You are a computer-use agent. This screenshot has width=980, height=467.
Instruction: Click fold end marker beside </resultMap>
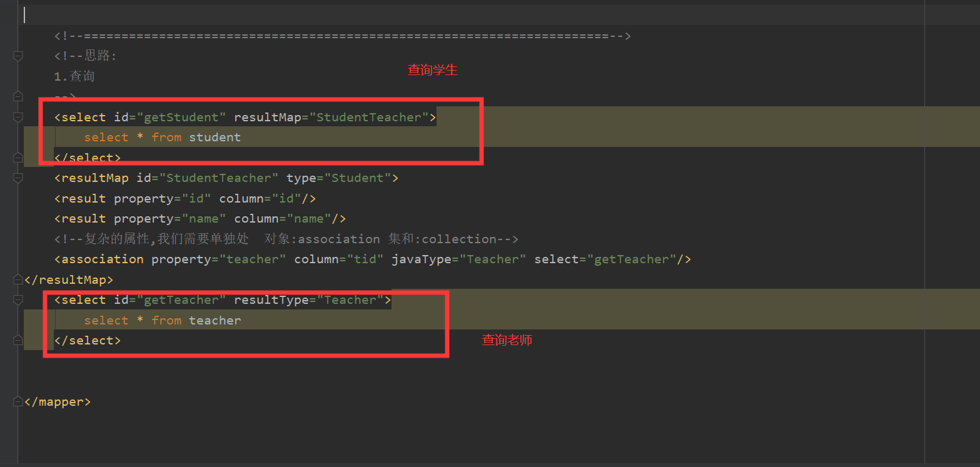pyautogui.click(x=18, y=279)
